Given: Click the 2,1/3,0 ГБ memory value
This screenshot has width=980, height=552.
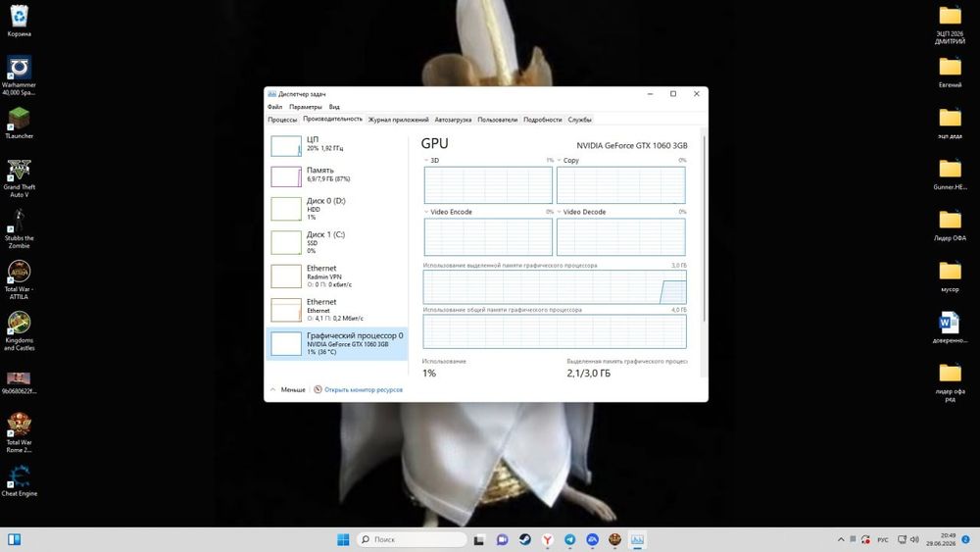Looking at the screenshot, I should pyautogui.click(x=589, y=374).
